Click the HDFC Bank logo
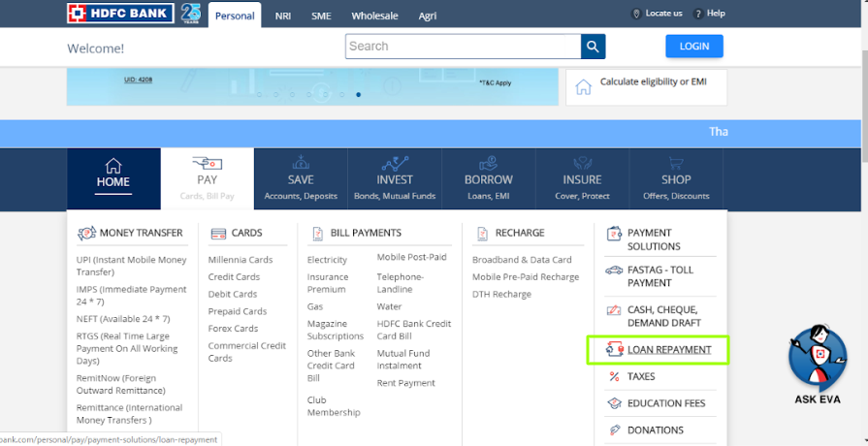This screenshot has height=446, width=868. 120,13
